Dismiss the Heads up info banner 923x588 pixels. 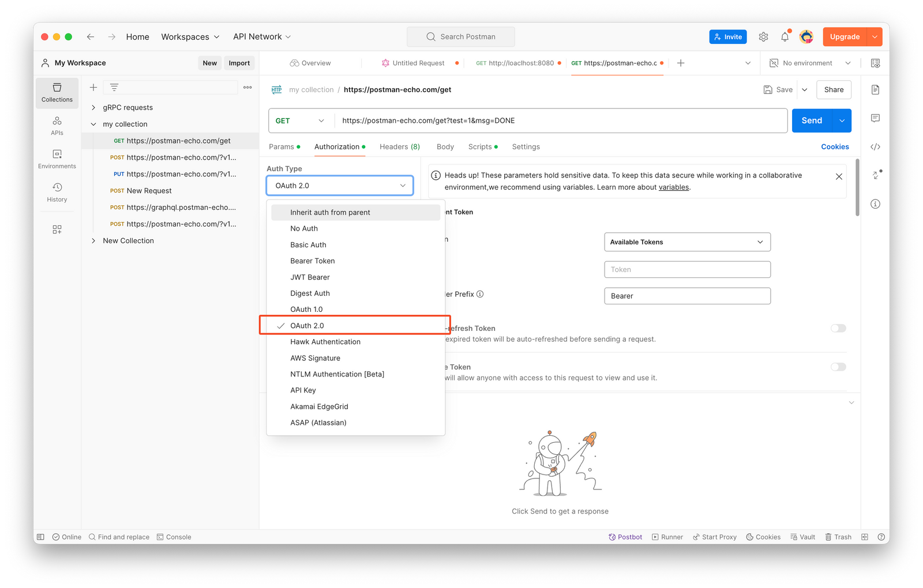[x=839, y=176]
